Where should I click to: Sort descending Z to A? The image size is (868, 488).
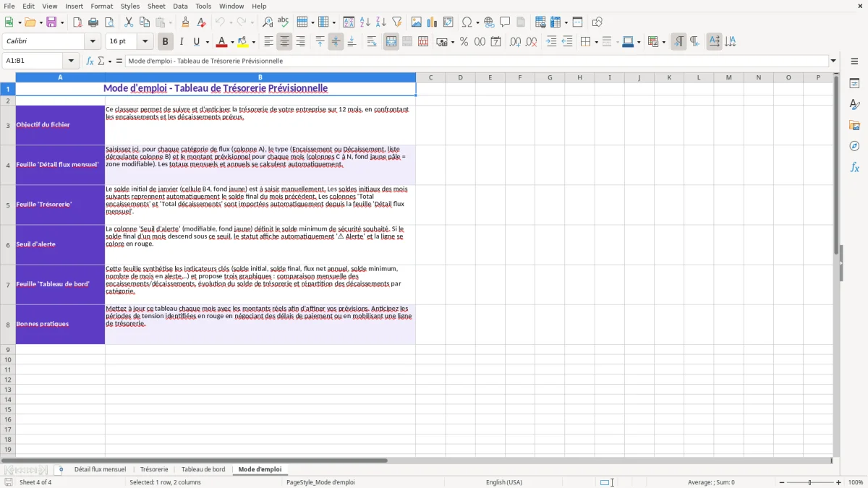pos(381,22)
